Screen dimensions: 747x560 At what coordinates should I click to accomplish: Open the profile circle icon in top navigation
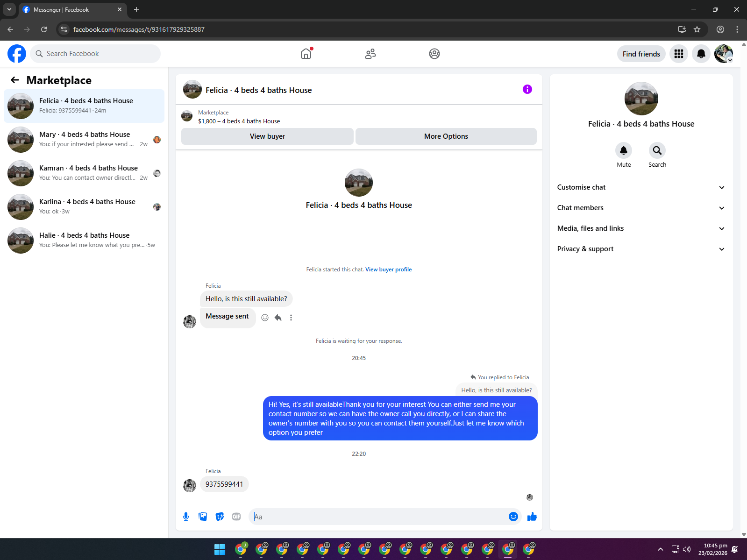(x=434, y=54)
